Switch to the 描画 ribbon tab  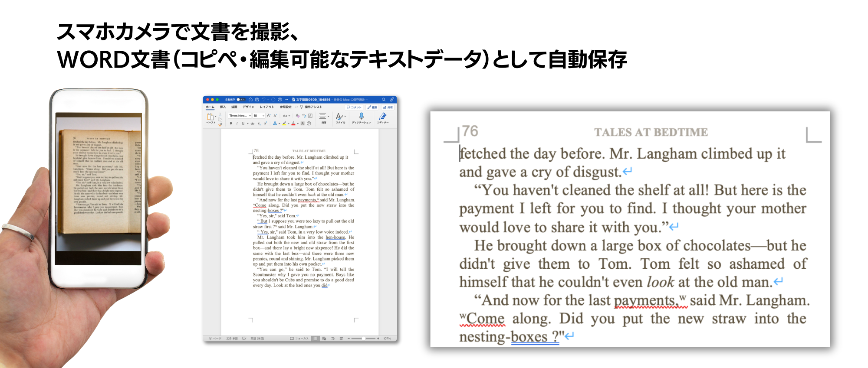234,107
